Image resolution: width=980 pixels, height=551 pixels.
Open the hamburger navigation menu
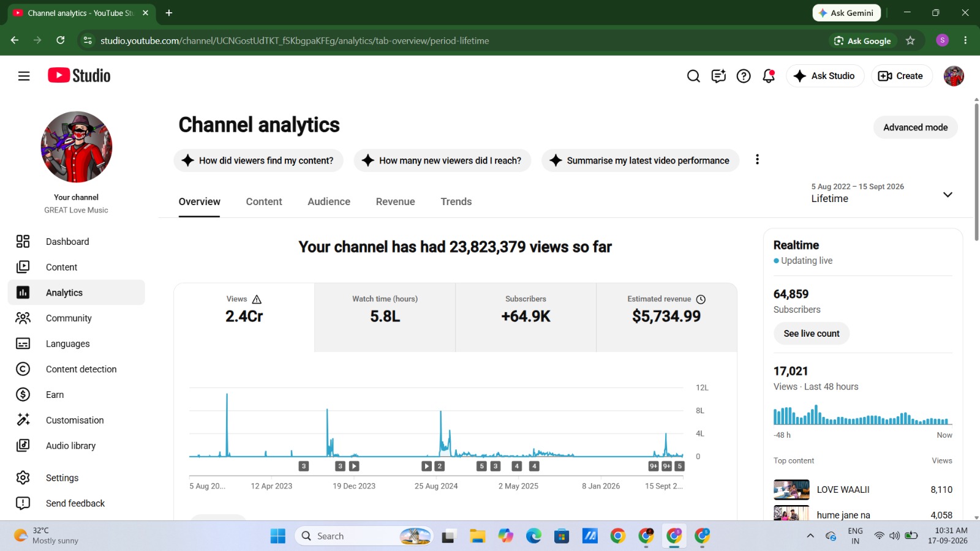pyautogui.click(x=24, y=76)
